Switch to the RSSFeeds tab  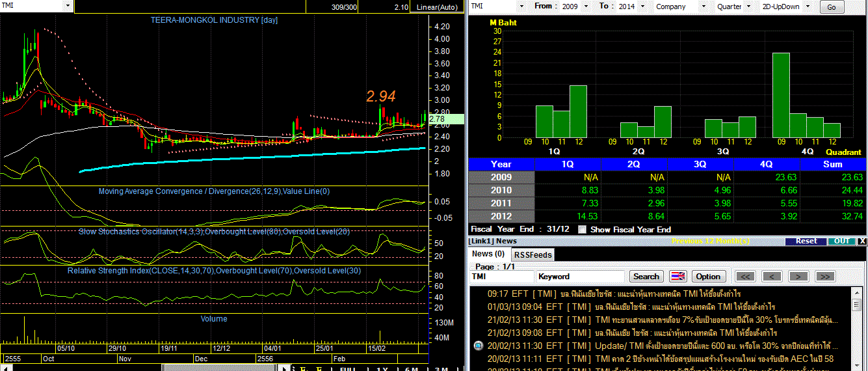click(533, 254)
